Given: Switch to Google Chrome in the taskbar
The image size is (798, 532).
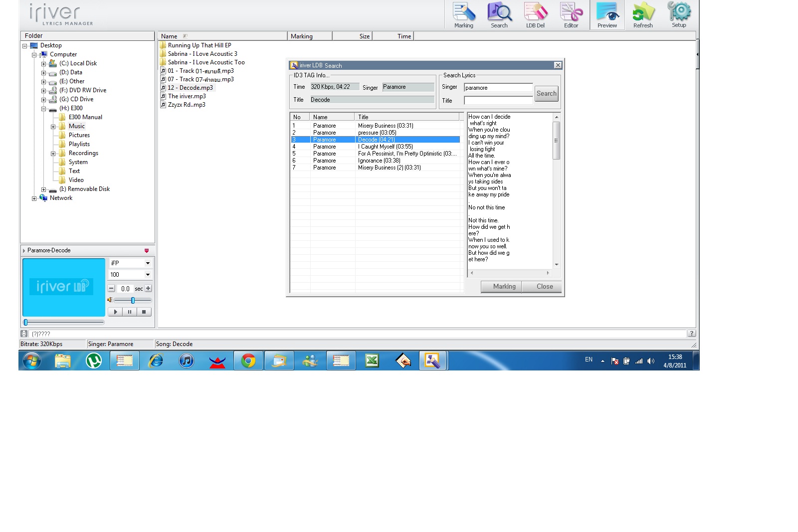Looking at the screenshot, I should tap(248, 360).
